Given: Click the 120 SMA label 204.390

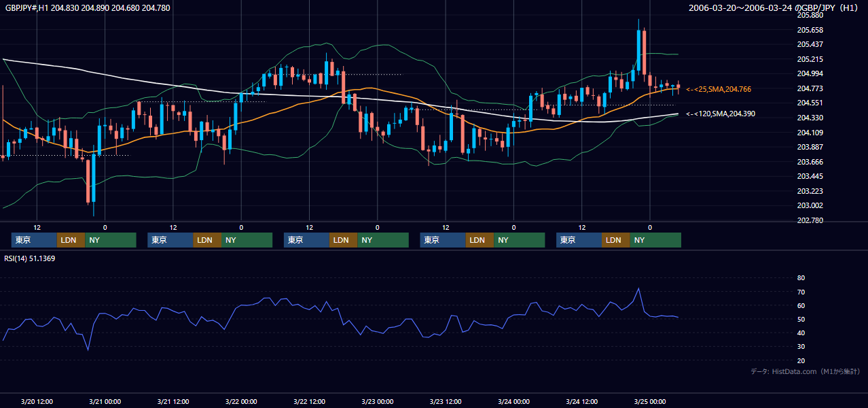Looking at the screenshot, I should 721,114.
